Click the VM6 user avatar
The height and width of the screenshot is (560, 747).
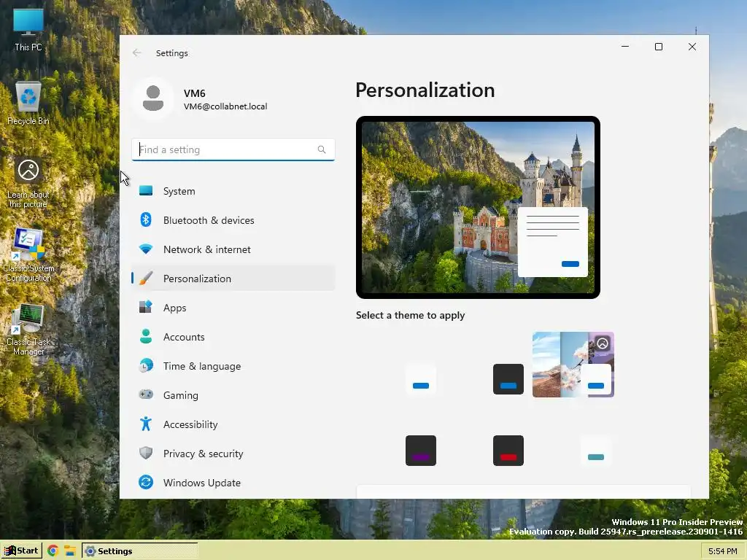153,98
